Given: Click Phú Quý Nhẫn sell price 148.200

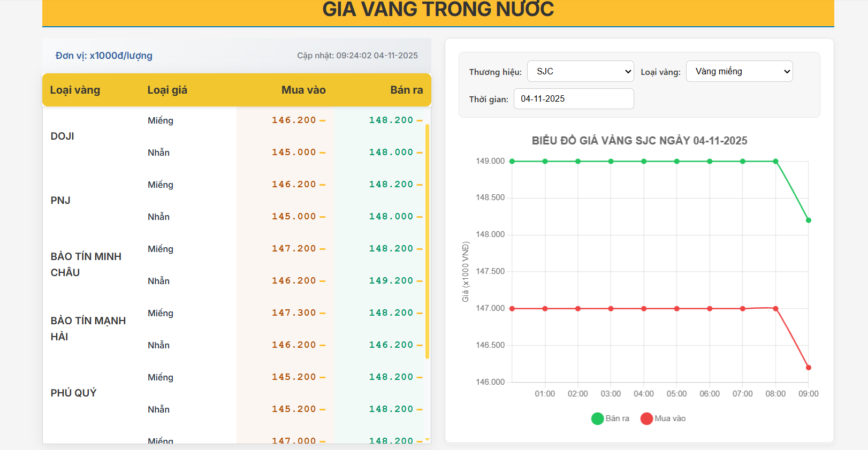Looking at the screenshot, I should (391, 409).
